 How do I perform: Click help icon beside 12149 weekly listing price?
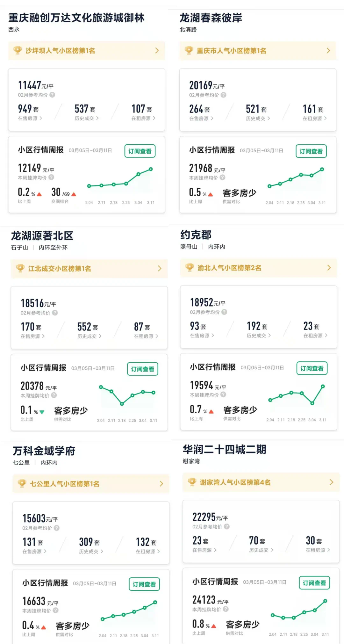[51, 177]
